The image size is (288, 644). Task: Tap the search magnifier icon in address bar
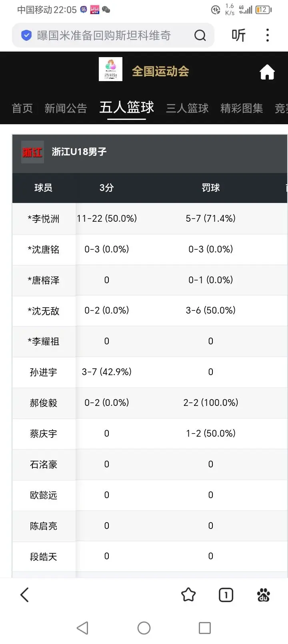pyautogui.click(x=200, y=36)
